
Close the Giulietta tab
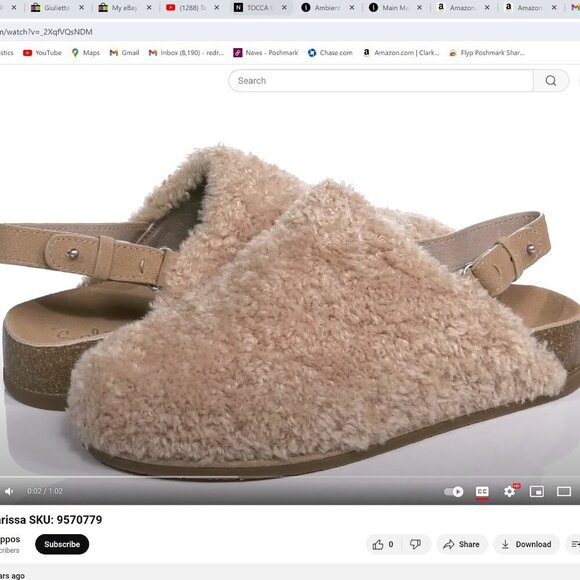tap(81, 8)
